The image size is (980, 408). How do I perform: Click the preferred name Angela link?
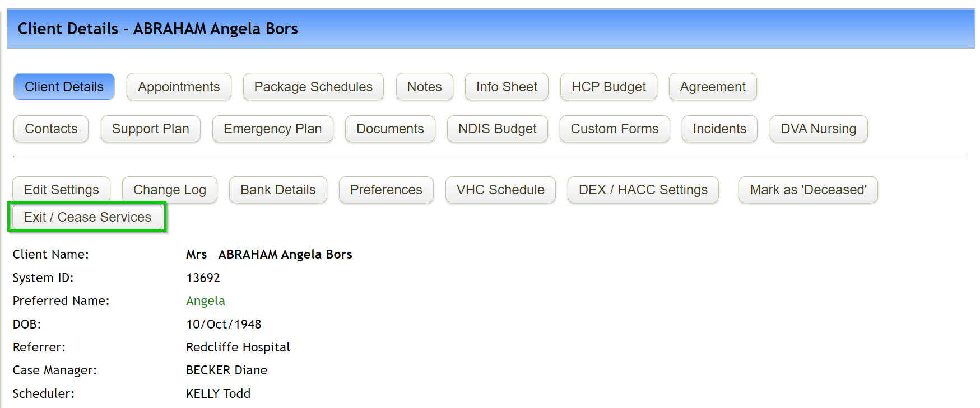pos(206,301)
